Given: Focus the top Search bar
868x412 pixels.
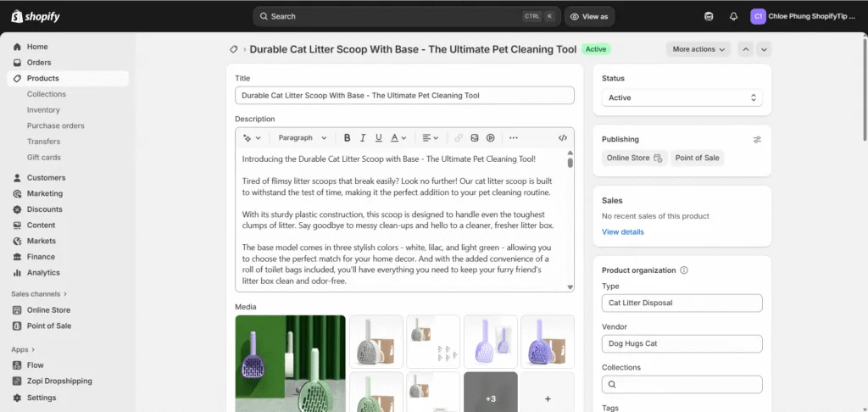Looking at the screenshot, I should 407,17.
